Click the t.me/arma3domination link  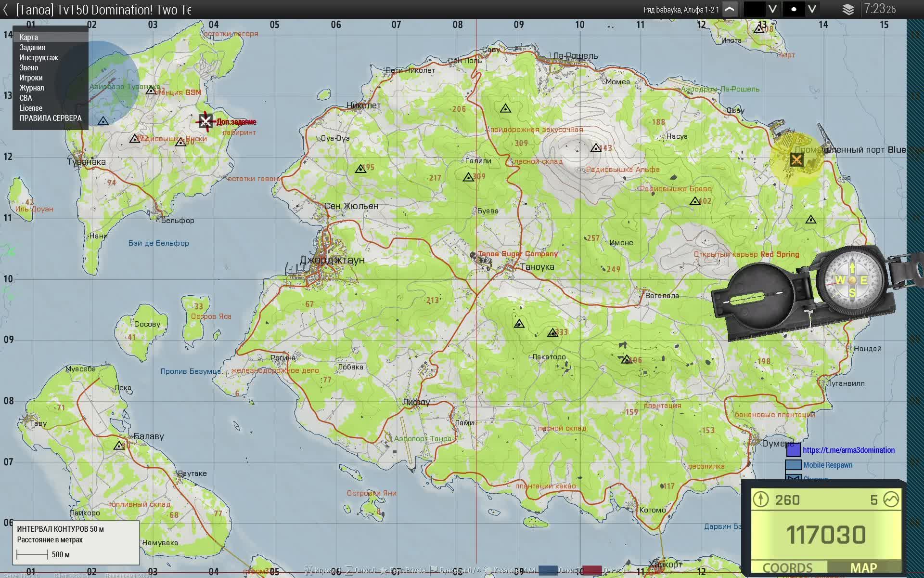848,450
